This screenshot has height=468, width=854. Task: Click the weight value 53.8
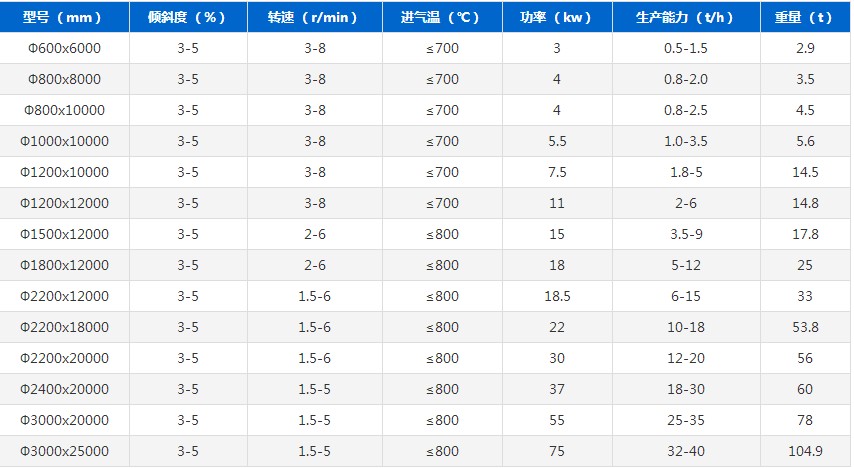coord(806,327)
